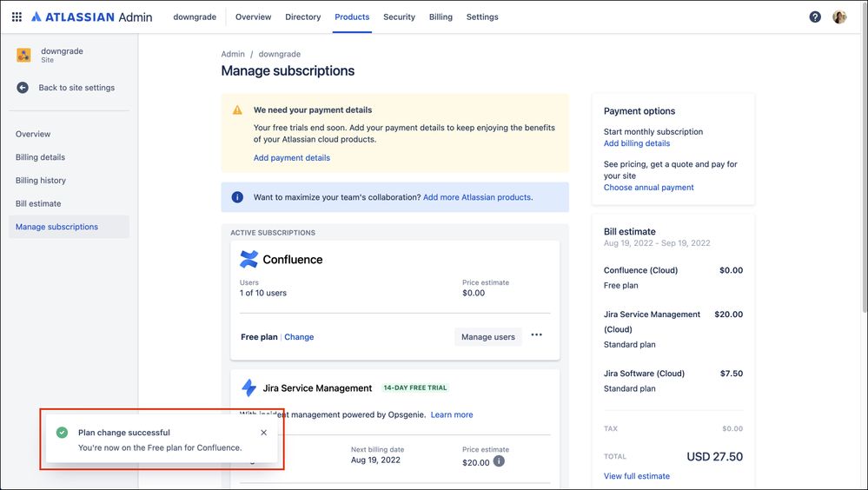Click the back arrow icon in sidebar
868x490 pixels.
point(23,88)
